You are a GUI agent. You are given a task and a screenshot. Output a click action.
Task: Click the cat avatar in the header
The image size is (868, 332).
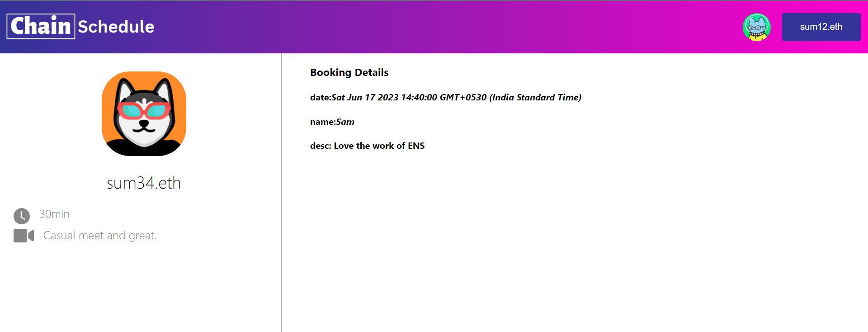[756, 27]
